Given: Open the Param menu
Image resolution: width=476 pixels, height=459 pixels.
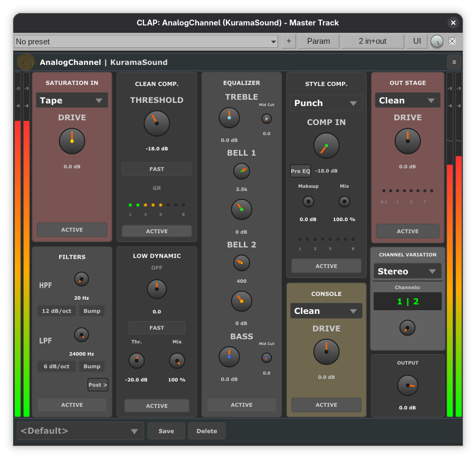Looking at the screenshot, I should (319, 41).
